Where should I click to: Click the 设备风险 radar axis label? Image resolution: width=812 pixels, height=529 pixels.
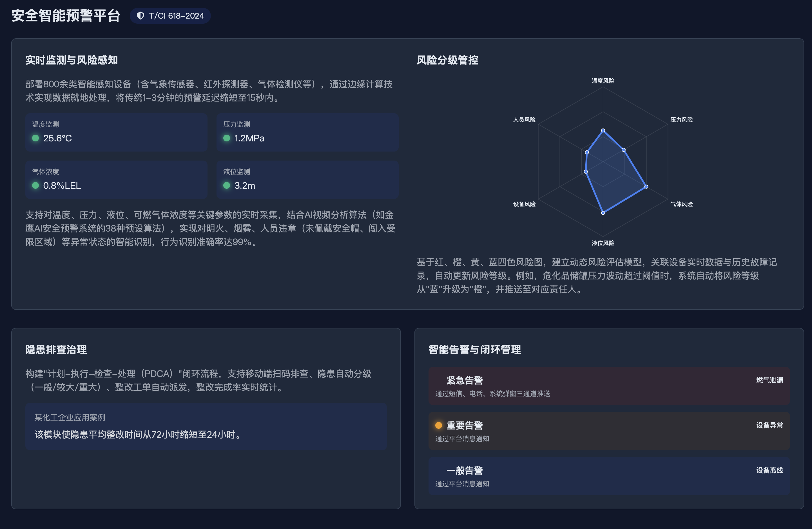(524, 204)
